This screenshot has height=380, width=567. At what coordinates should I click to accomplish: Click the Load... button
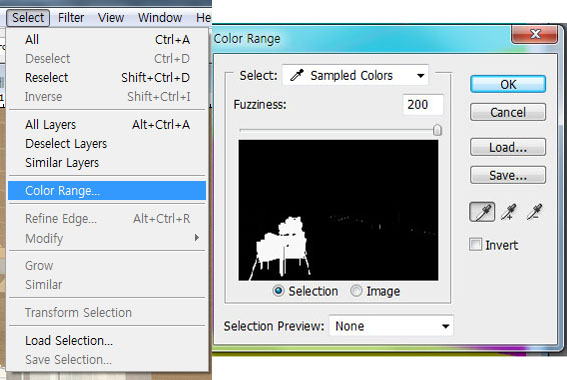[508, 147]
